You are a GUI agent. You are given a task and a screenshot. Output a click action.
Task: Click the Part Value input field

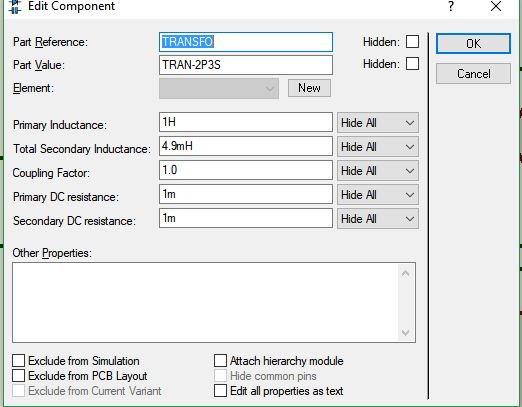tap(246, 65)
